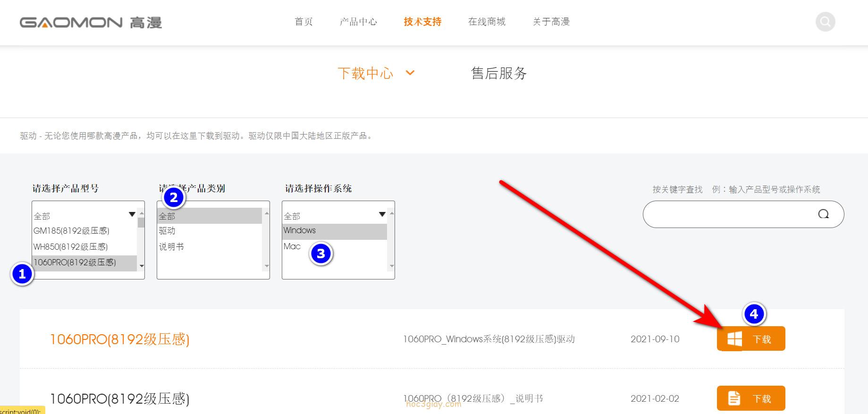Click the product category list scrollbar
868x414 pixels.
(x=267, y=240)
